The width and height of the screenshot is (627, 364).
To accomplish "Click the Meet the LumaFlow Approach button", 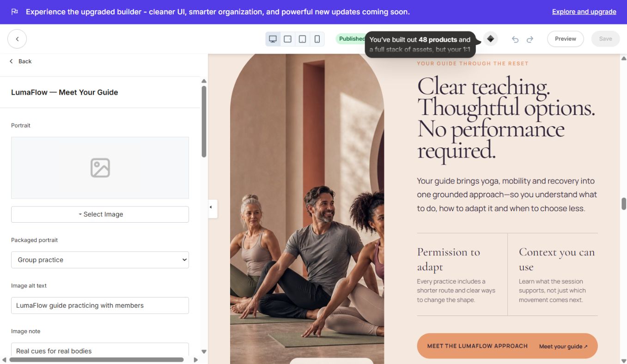I will point(507,346).
